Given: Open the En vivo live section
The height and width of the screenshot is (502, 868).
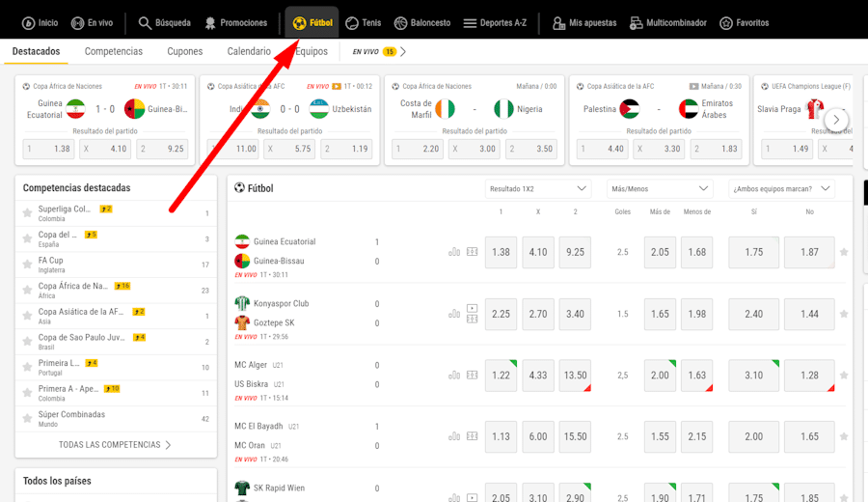Looking at the screenshot, I should [x=92, y=23].
